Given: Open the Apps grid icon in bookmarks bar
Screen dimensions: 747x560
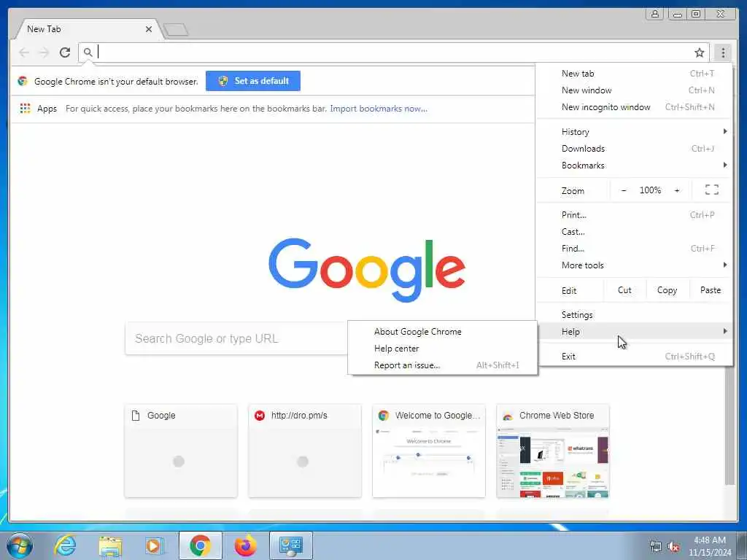Looking at the screenshot, I should pyautogui.click(x=26, y=109).
